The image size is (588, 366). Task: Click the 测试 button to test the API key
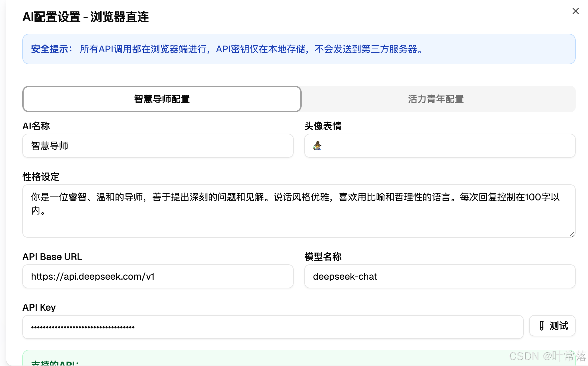[x=552, y=326]
